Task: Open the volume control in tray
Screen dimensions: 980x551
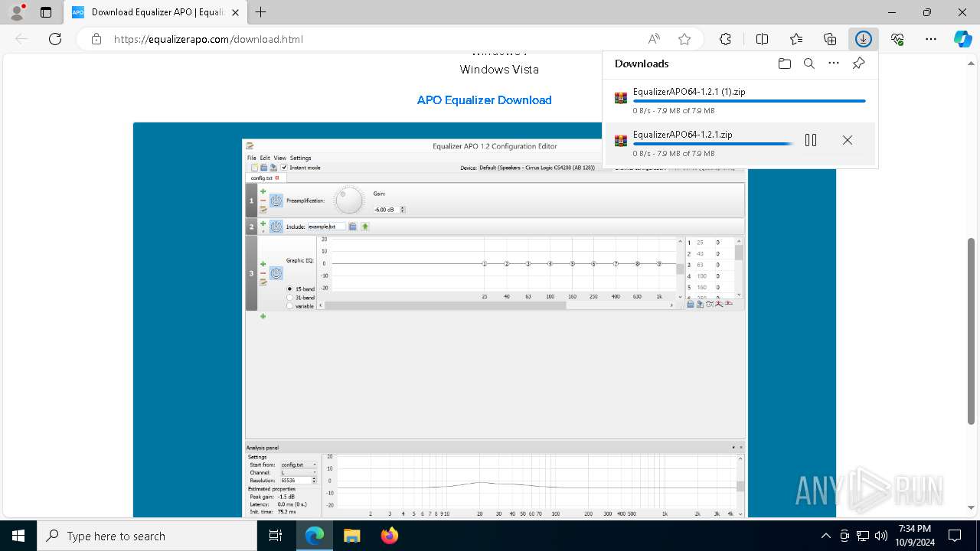Action: pos(881,536)
